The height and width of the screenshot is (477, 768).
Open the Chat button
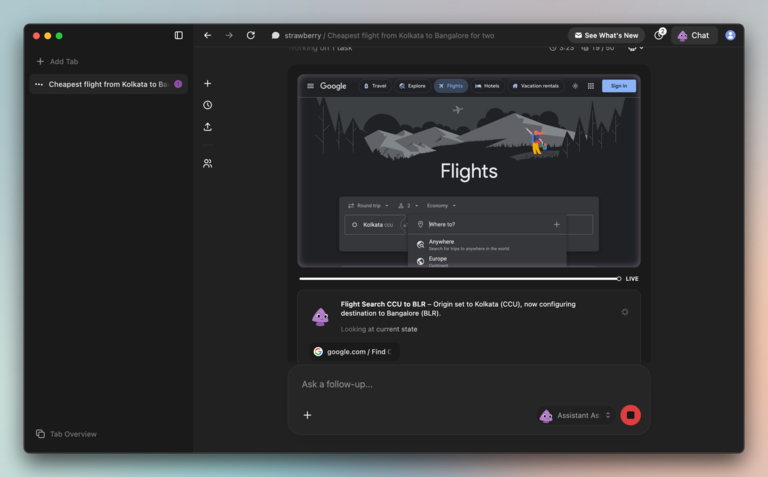[694, 35]
